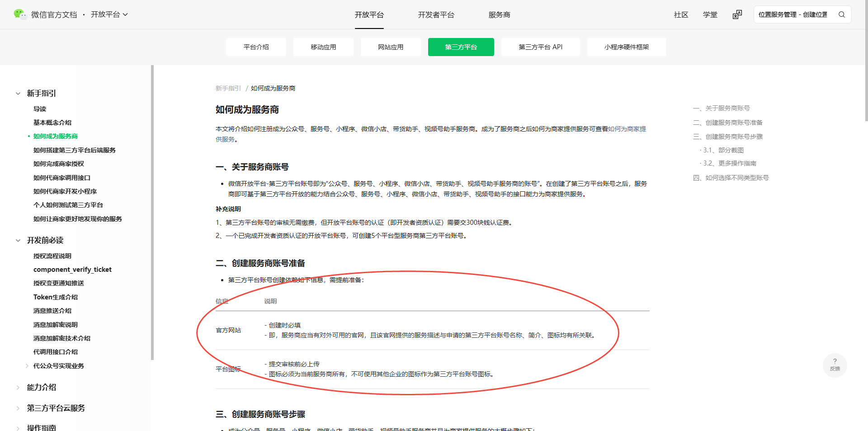Open 如何搭建第三方平台后端服务 in sidebar
Image resolution: width=868 pixels, height=431 pixels.
coord(75,150)
